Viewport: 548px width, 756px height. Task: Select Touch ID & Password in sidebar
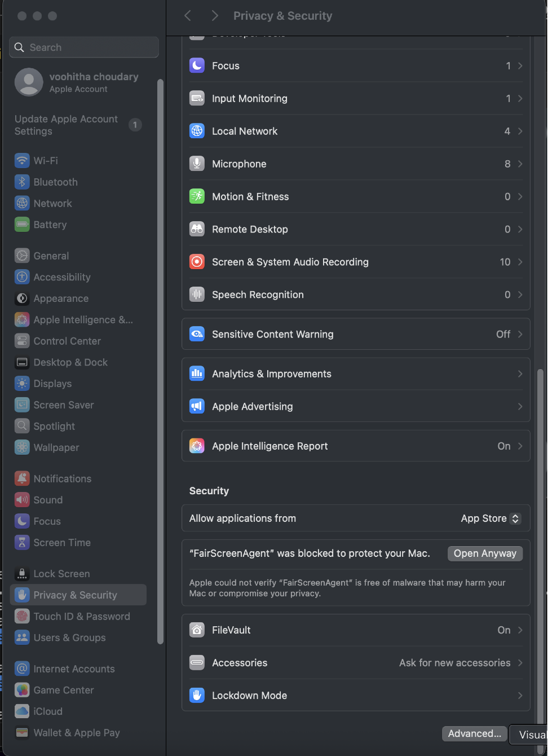click(x=81, y=617)
